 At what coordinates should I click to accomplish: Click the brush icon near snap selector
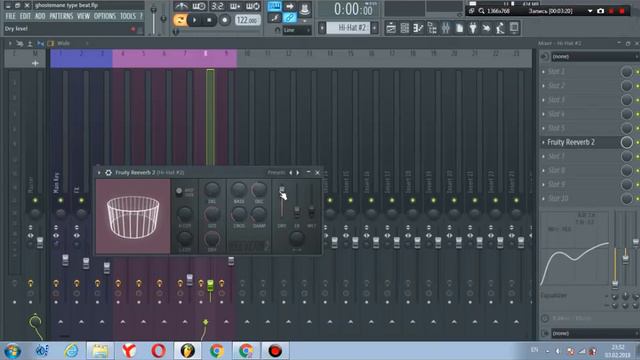click(x=275, y=18)
